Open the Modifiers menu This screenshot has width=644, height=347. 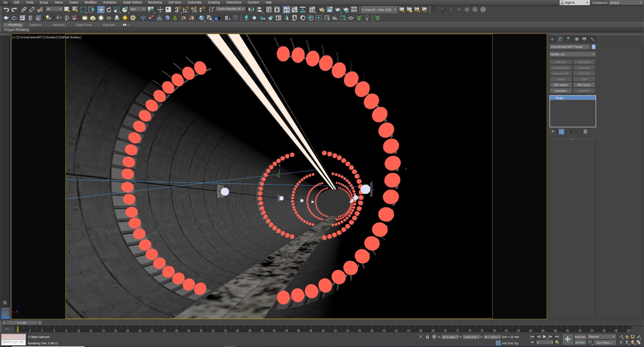[91, 2]
